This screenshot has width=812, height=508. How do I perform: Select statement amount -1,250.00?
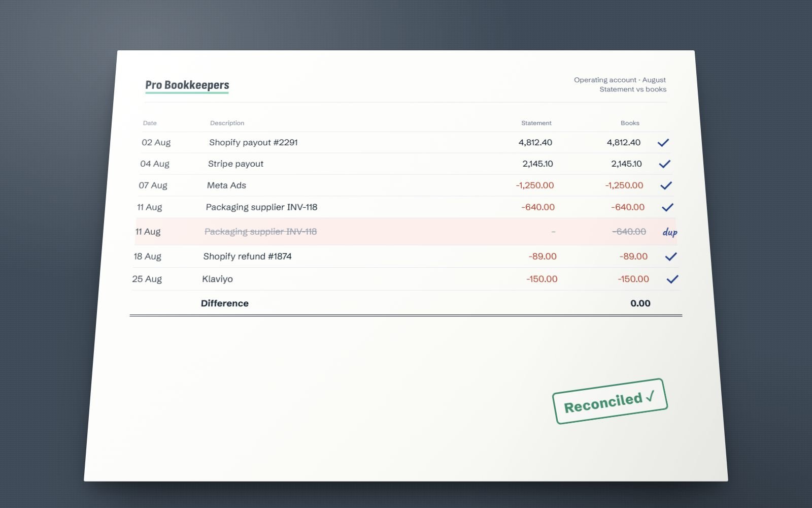(x=535, y=185)
